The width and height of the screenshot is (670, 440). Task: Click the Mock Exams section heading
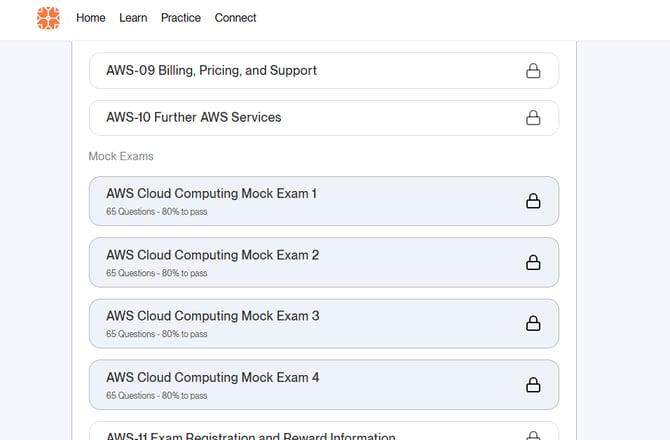pos(121,157)
